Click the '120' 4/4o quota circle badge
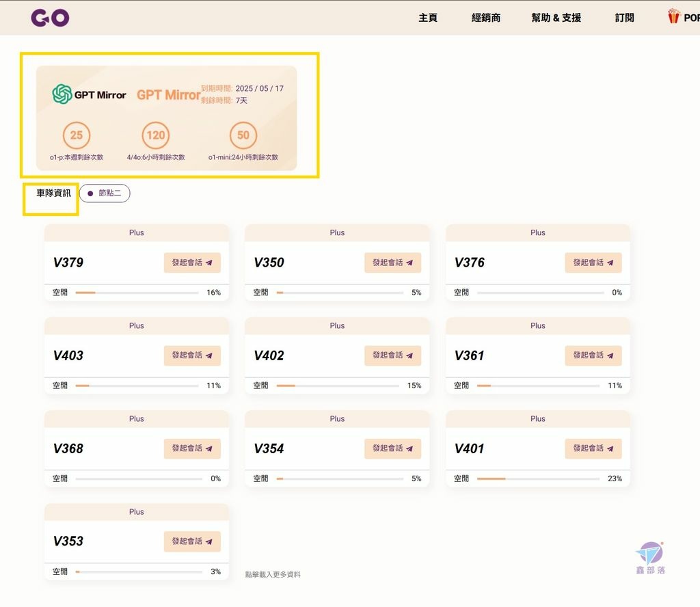700x607 pixels. 155,135
